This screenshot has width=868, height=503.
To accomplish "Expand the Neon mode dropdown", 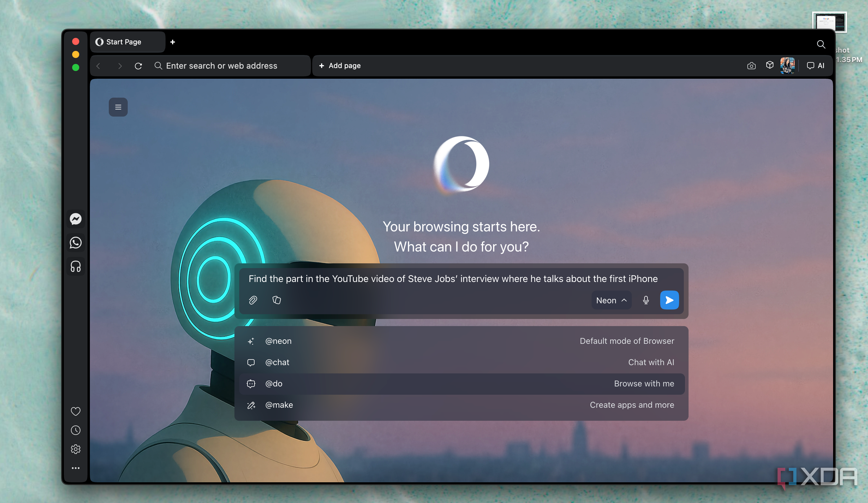I will coord(611,300).
